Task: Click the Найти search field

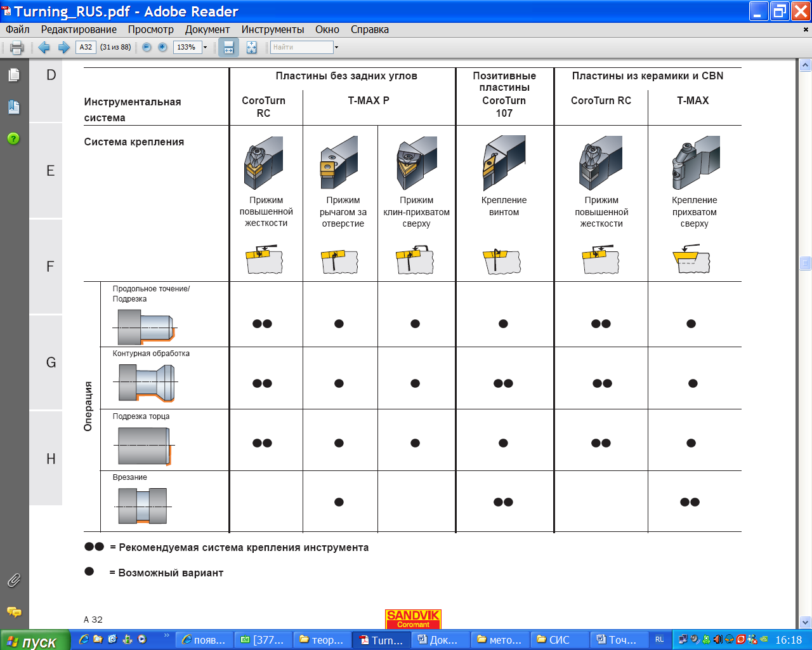Action: coord(301,47)
